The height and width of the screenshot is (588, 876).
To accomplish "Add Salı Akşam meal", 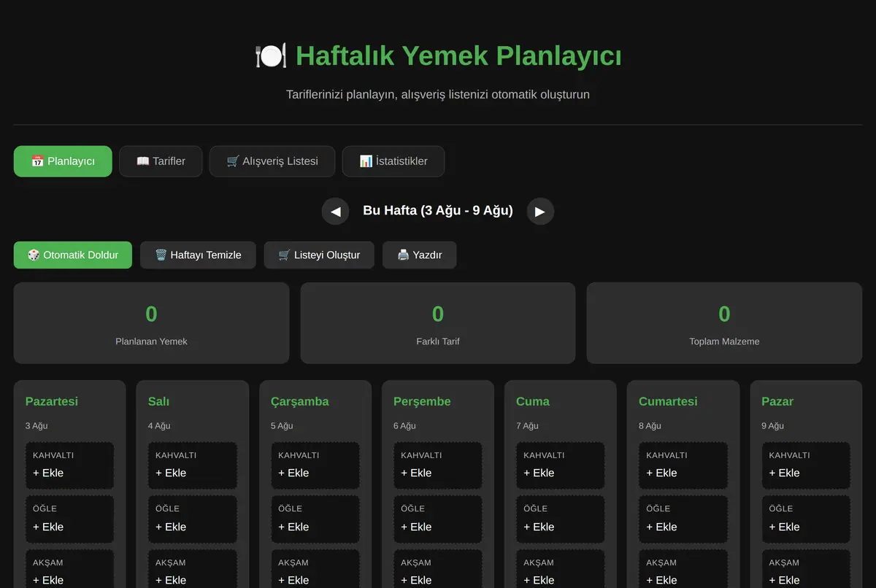I will tap(192, 570).
